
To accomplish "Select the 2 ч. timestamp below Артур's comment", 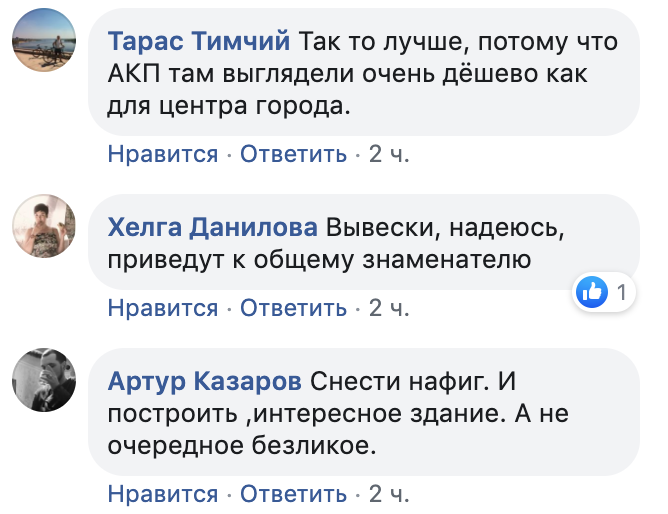I will click(390, 493).
